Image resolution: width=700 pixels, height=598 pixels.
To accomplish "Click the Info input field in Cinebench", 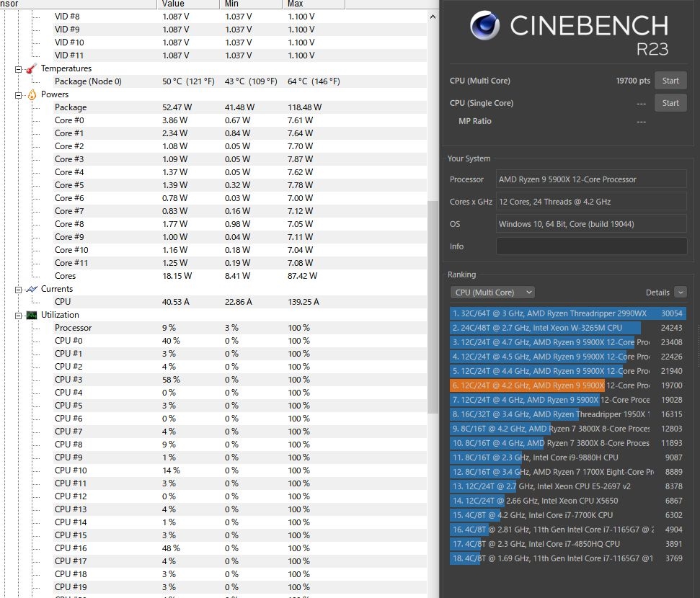I will click(x=592, y=246).
